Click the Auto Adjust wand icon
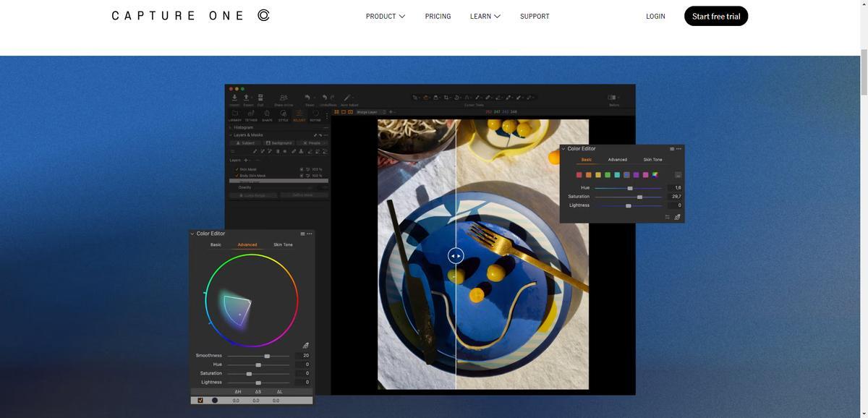The width and height of the screenshot is (868, 418). point(348,98)
